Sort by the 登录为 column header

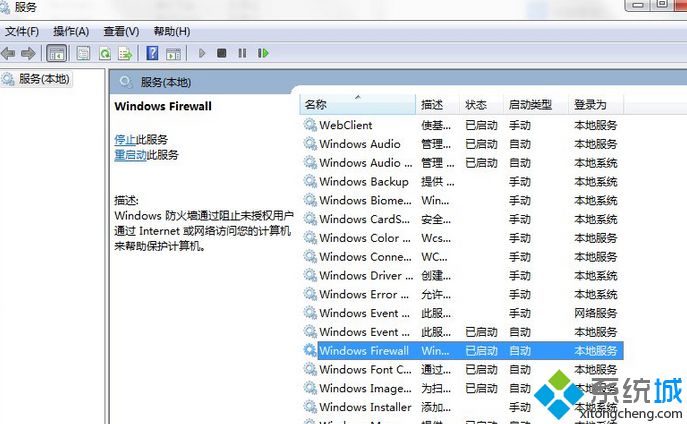596,105
